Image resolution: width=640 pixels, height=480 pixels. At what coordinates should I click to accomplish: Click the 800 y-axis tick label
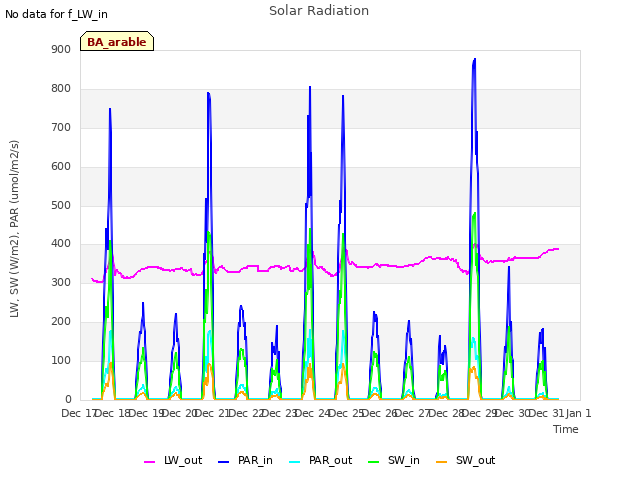pyautogui.click(x=61, y=88)
